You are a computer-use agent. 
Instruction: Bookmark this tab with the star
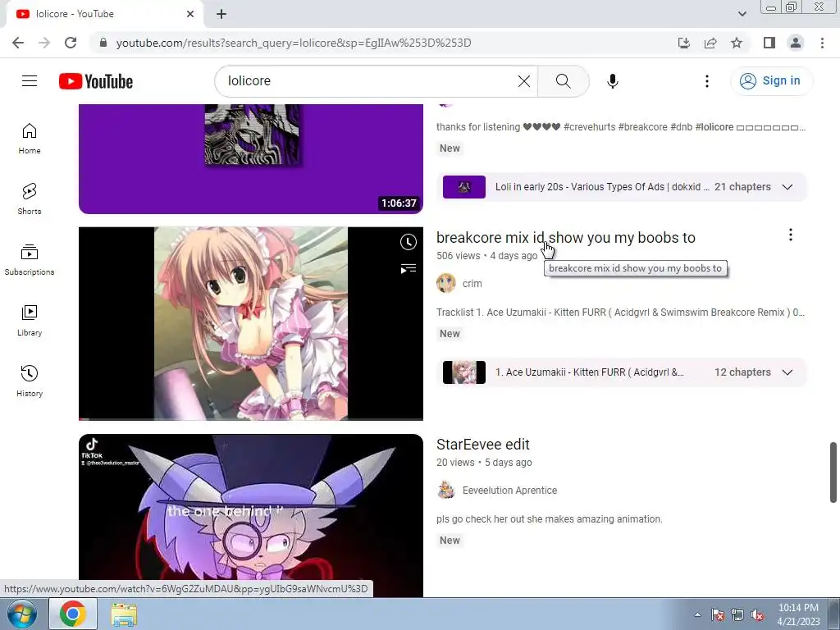[737, 43]
